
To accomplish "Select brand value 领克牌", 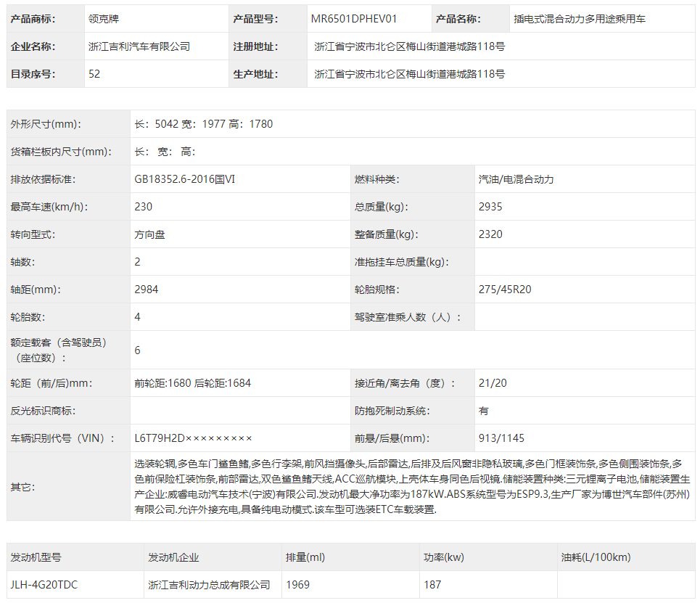I will [104, 19].
